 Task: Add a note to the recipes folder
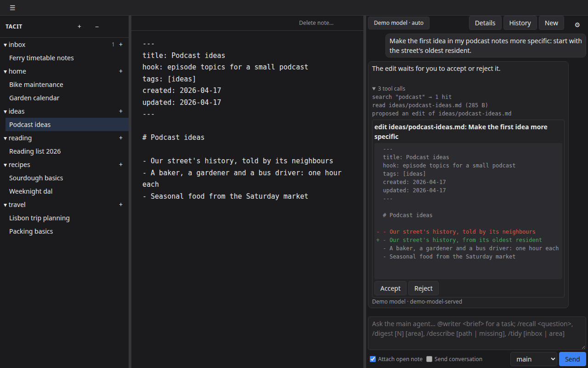click(x=121, y=165)
